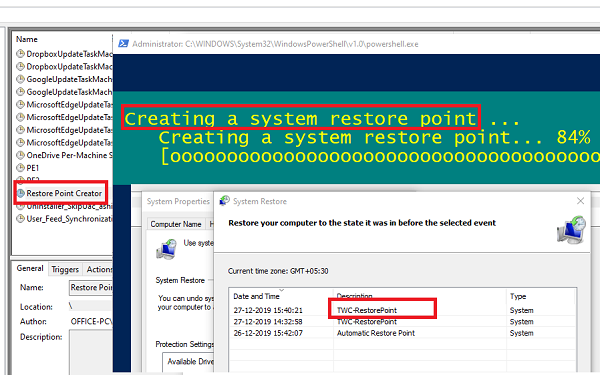Select the User_Feed_Synchronization task

tap(69, 219)
